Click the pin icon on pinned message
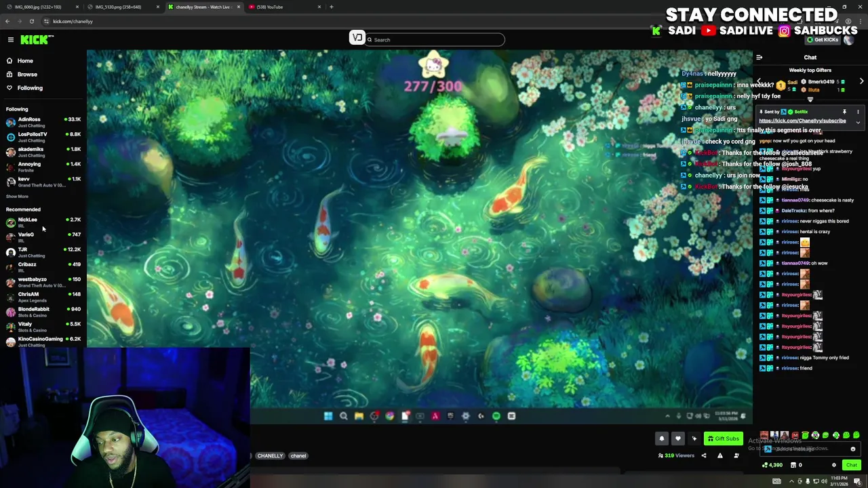This screenshot has height=488, width=868. 844,112
